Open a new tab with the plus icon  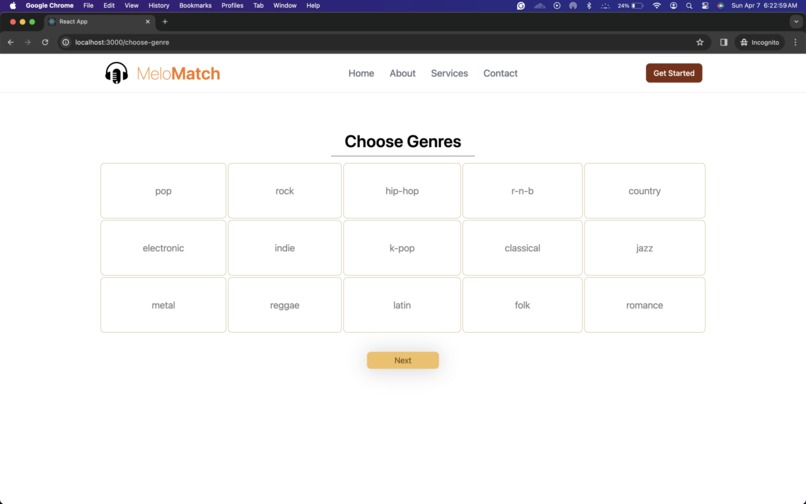[x=165, y=22]
